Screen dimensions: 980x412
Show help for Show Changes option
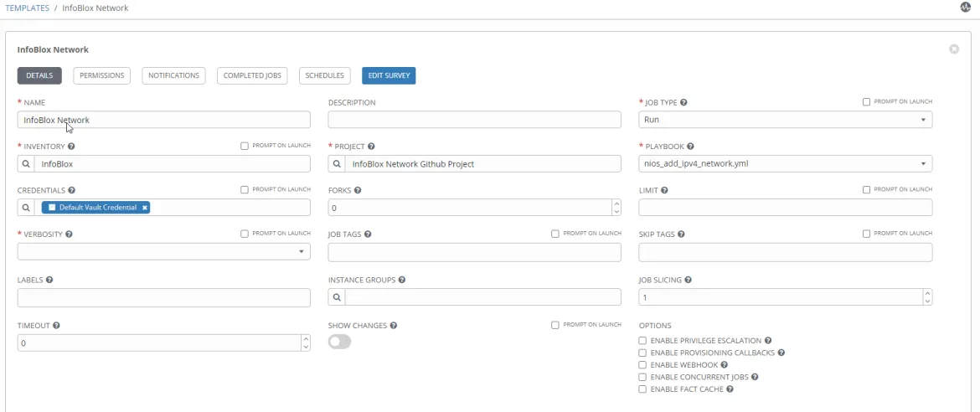tap(394, 326)
